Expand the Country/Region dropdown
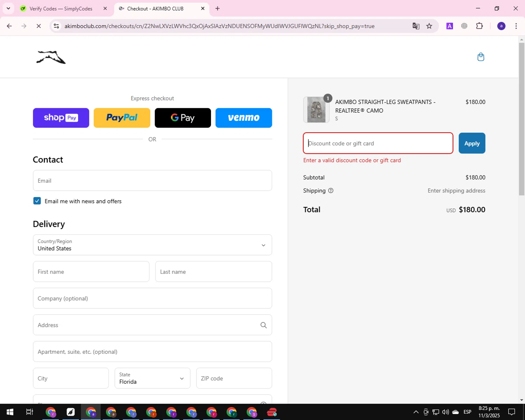The image size is (525, 420). tap(152, 245)
